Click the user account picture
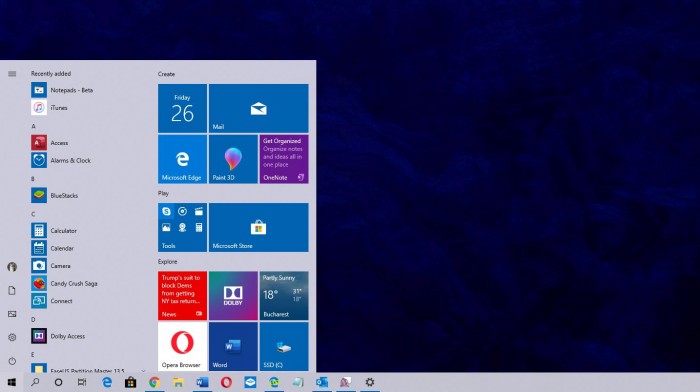The width and height of the screenshot is (700, 392). pos(12,267)
